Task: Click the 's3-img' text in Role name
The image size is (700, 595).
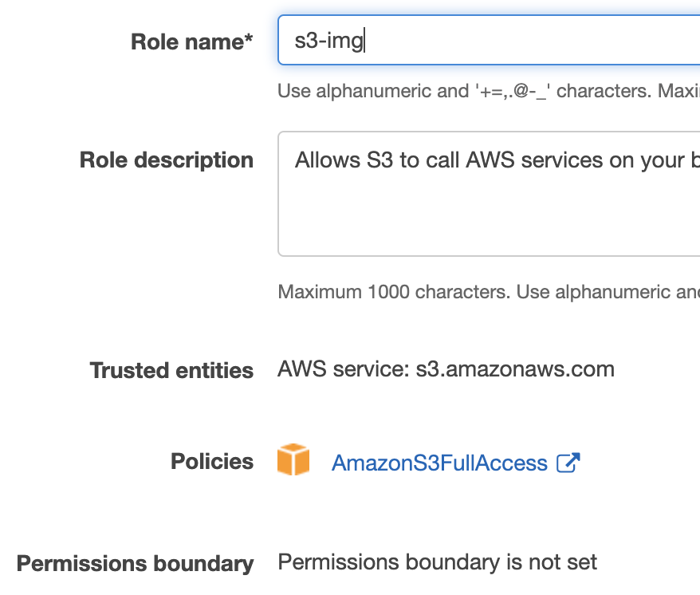Action: click(328, 41)
